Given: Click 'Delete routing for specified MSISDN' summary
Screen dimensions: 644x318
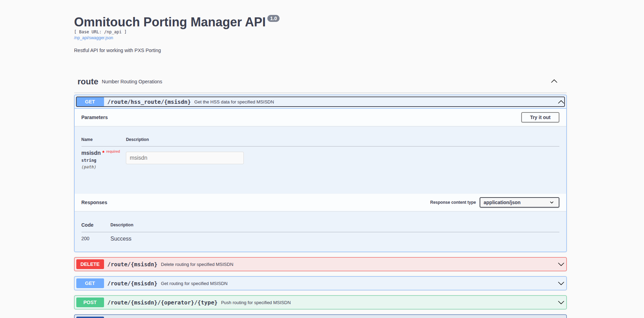Looking at the screenshot, I should [197, 264].
